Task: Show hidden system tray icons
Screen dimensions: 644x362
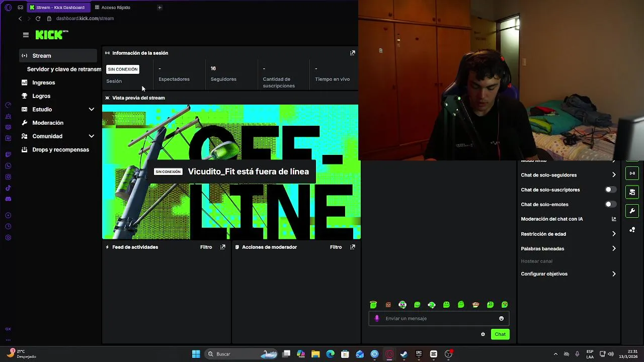Action: point(555,354)
